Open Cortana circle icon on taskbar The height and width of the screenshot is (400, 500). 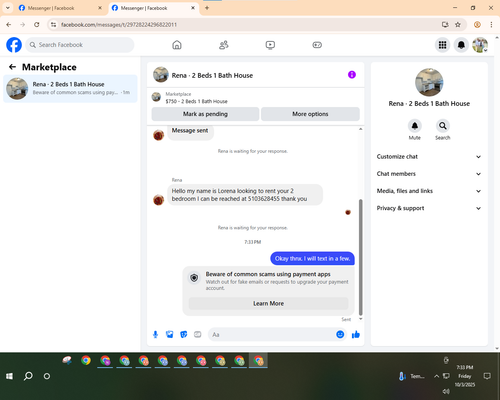coord(47,376)
